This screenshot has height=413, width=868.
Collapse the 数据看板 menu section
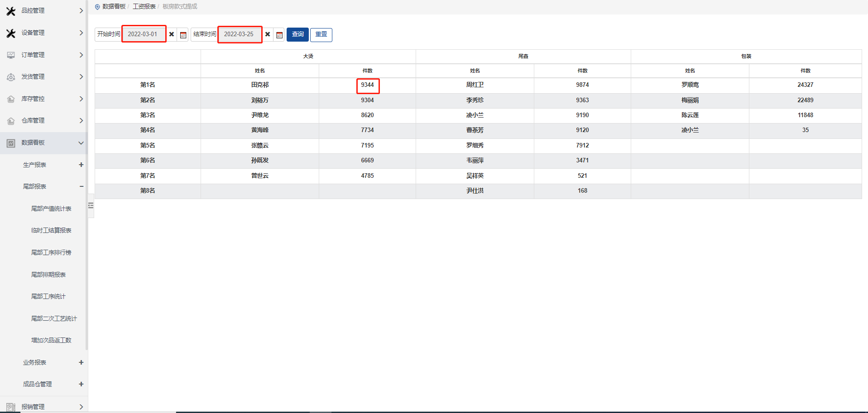(81, 143)
